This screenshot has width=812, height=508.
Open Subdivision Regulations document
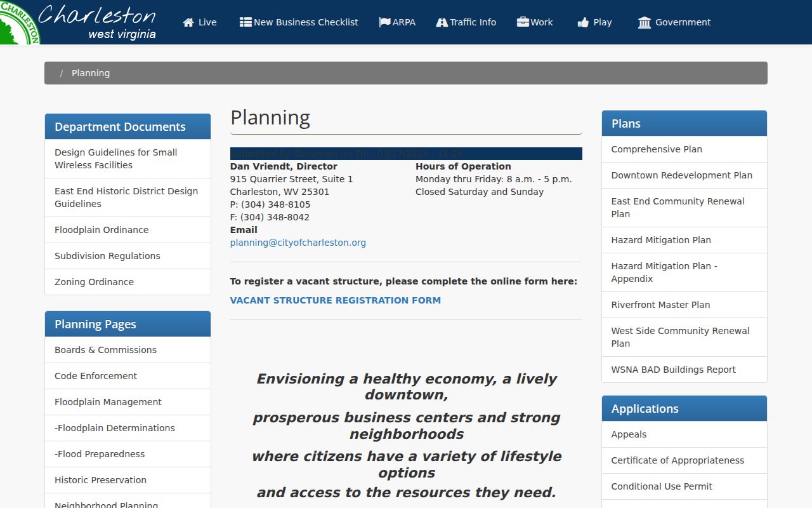(128, 256)
